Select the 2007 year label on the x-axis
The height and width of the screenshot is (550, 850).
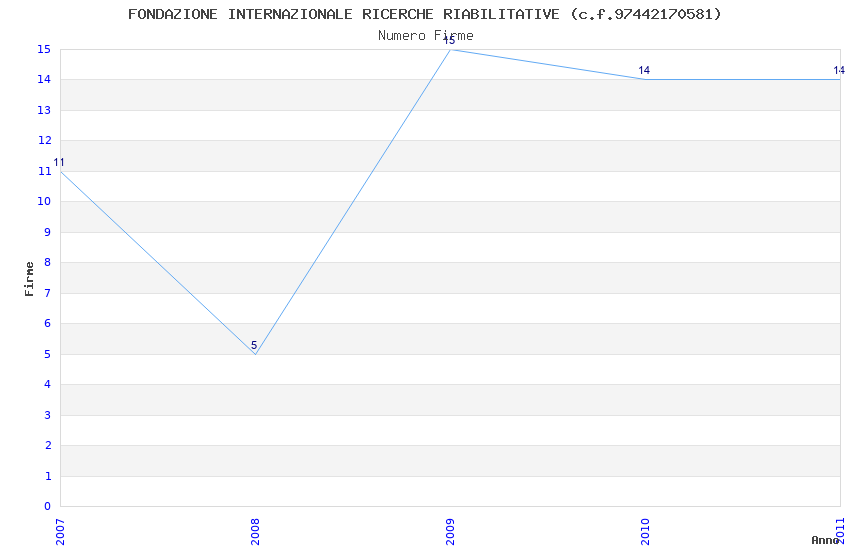(60, 532)
